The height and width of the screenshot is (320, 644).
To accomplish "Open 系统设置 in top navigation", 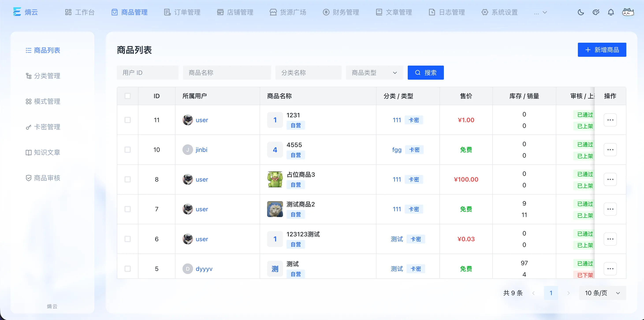I will coord(499,12).
